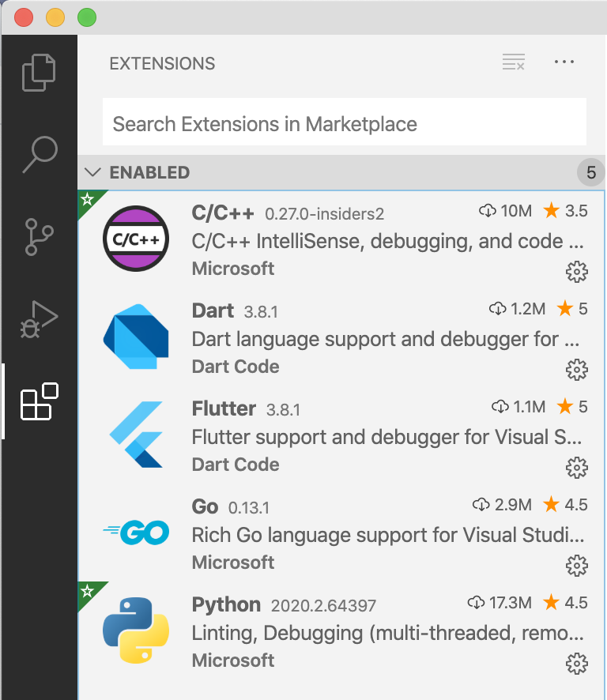This screenshot has width=607, height=700.
Task: Click the enabled extensions count badge 5
Action: 591,172
